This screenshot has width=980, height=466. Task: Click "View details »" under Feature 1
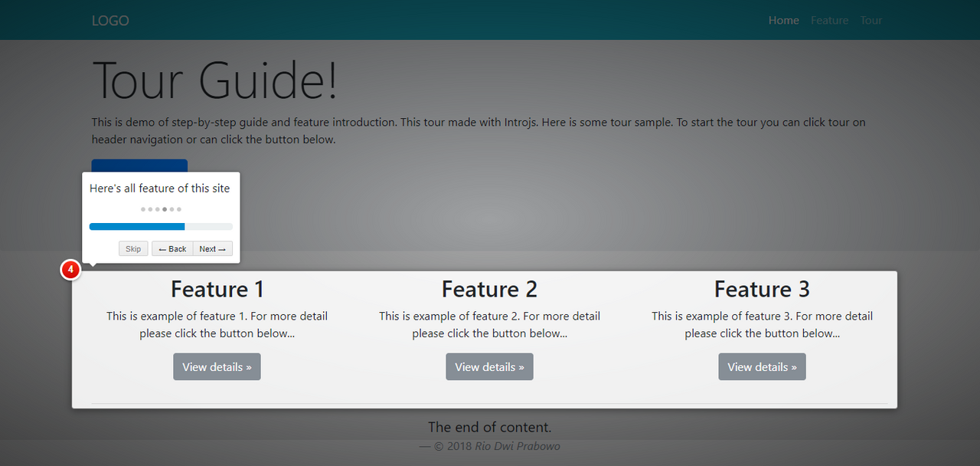click(x=217, y=366)
